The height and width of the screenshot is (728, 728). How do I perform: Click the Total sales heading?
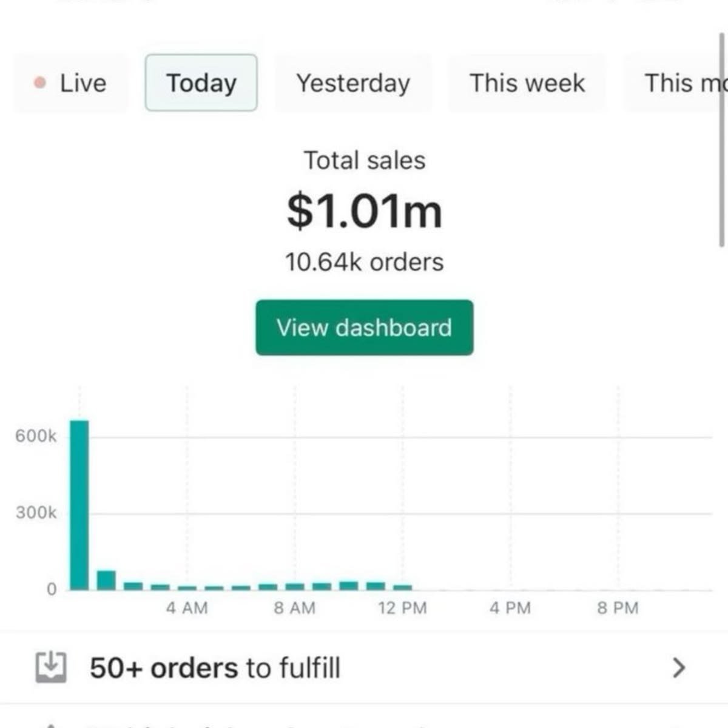365,161
